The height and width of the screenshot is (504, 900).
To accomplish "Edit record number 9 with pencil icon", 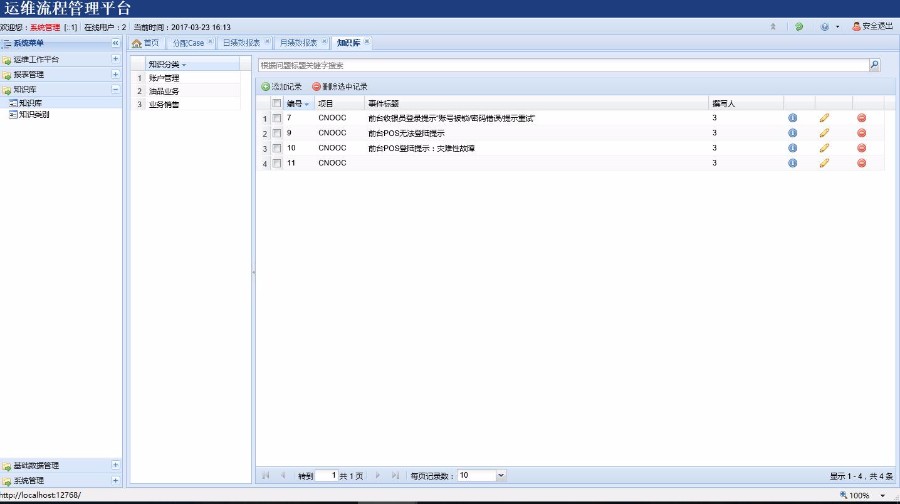I will tap(824, 133).
